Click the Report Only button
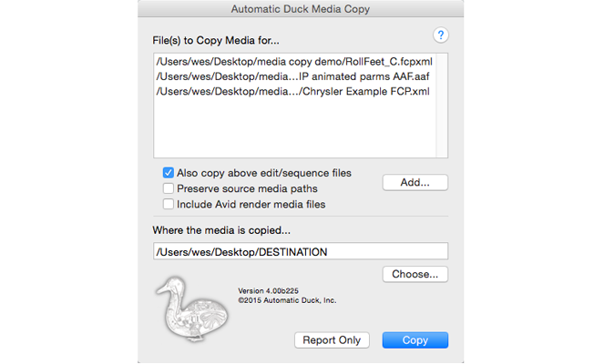 point(332,340)
